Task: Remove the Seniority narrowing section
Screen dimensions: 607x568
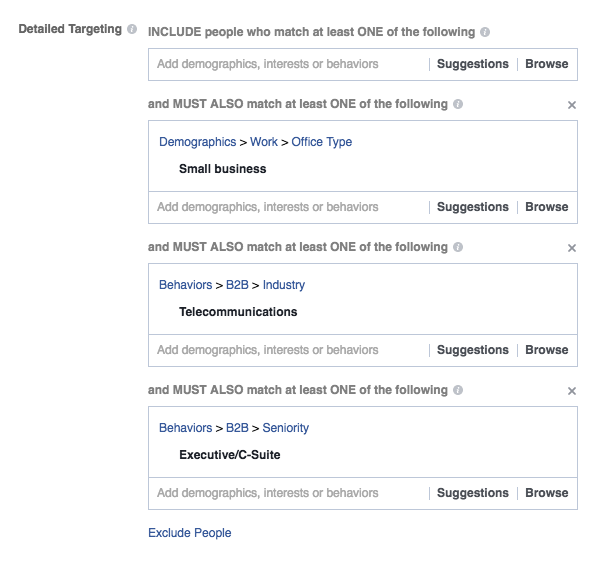Action: pos(571,391)
